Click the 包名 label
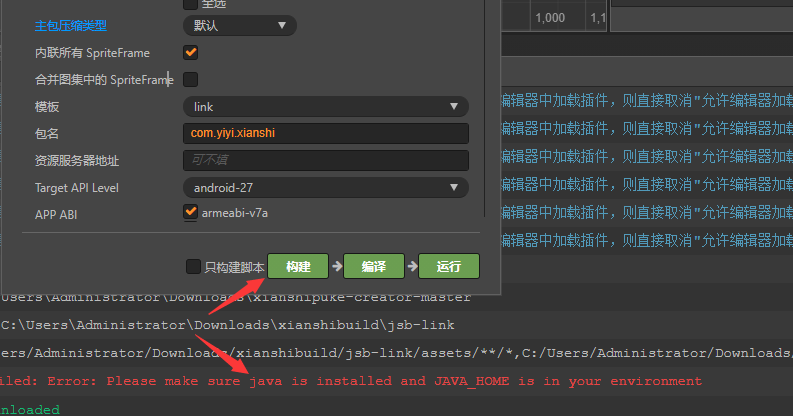Image resolution: width=793 pixels, height=416 pixels. (x=47, y=133)
